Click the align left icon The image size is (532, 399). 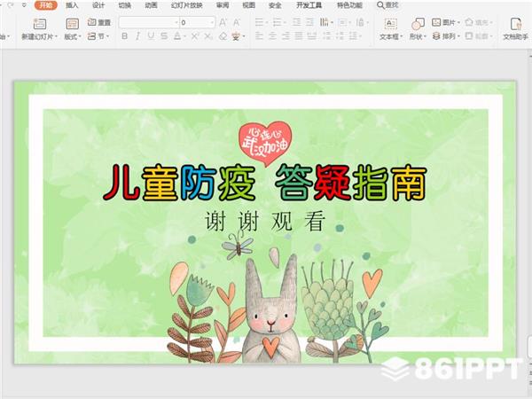[x=259, y=36]
